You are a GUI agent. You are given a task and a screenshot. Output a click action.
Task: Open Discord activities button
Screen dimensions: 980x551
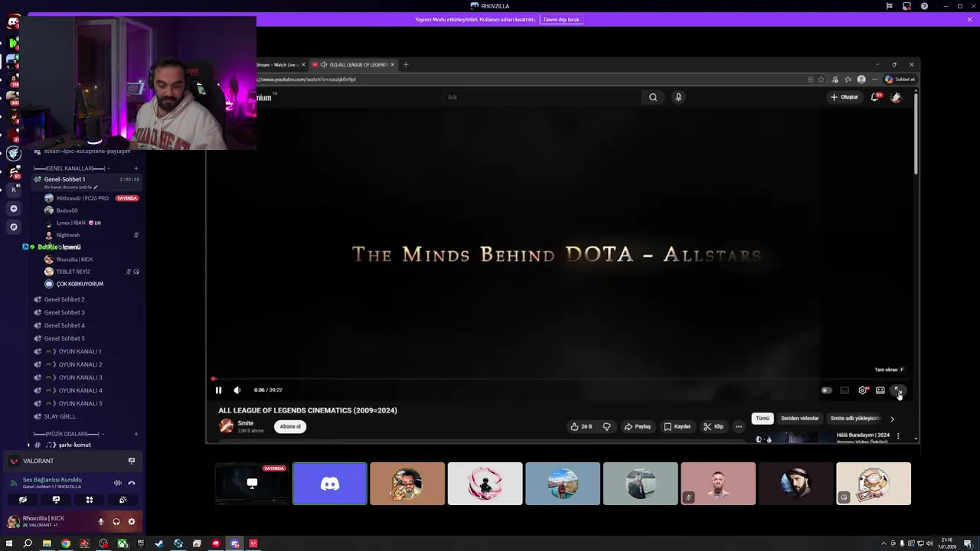pos(89,500)
